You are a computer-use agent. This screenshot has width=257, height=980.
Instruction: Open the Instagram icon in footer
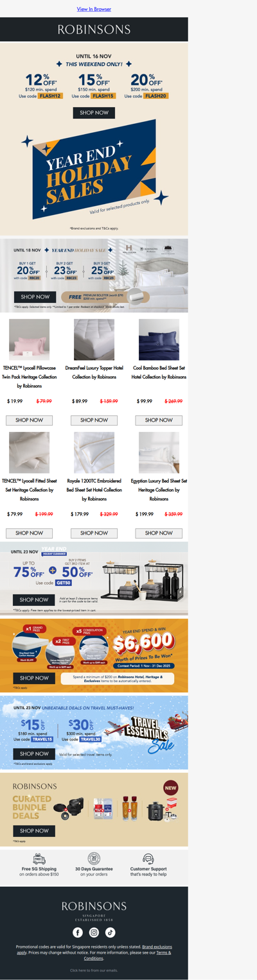click(x=94, y=932)
